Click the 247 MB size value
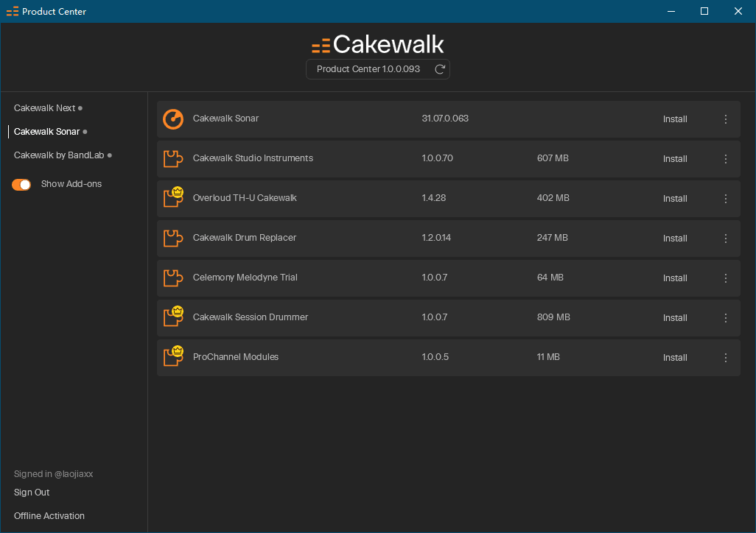Screen dimensions: 756x533 552,238
